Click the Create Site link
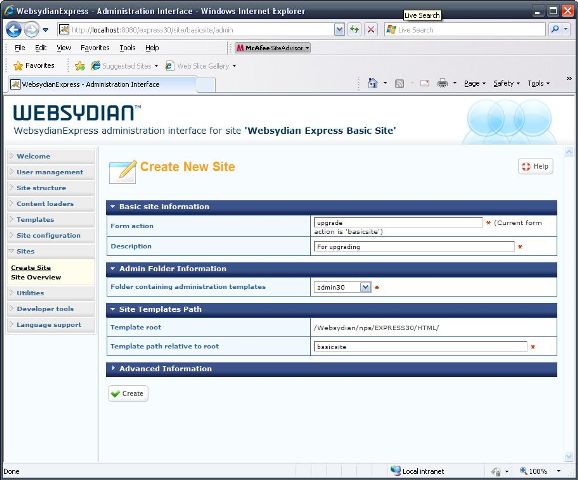The width and height of the screenshot is (578, 480). [x=31, y=268]
